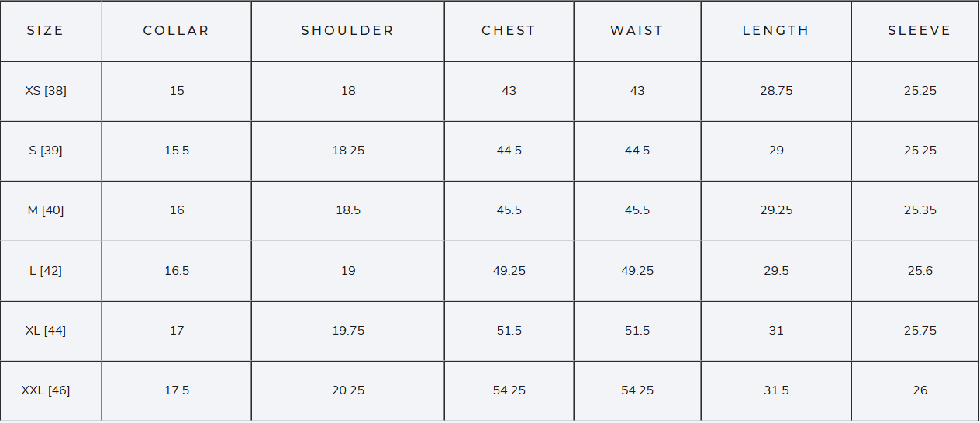Select the XS collar value 15

pos(177,91)
